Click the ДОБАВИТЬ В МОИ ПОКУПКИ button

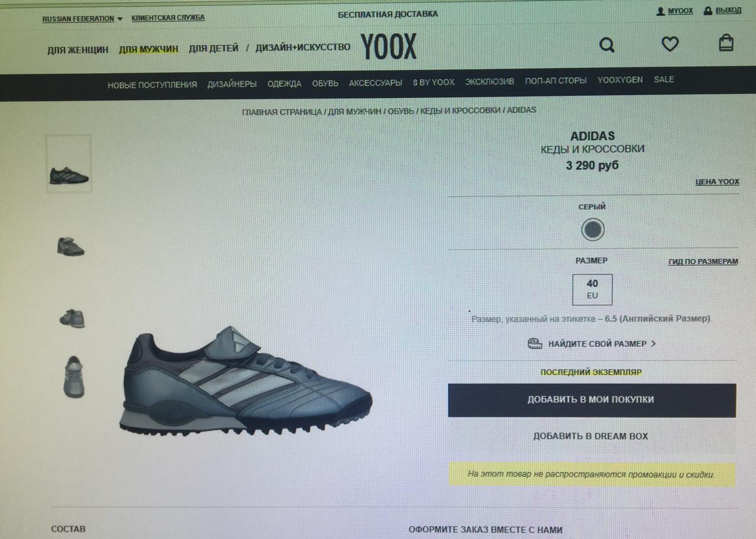592,400
